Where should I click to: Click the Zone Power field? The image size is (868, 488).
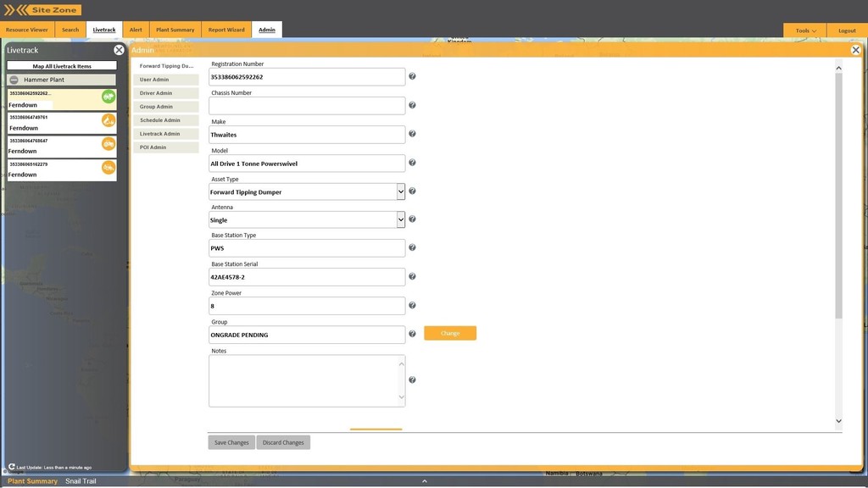click(x=307, y=305)
